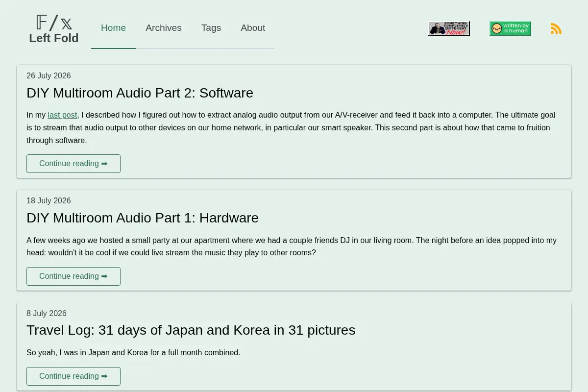588x392 pixels.
Task: Continue reading the Travel Log post
Action: pyautogui.click(x=73, y=376)
